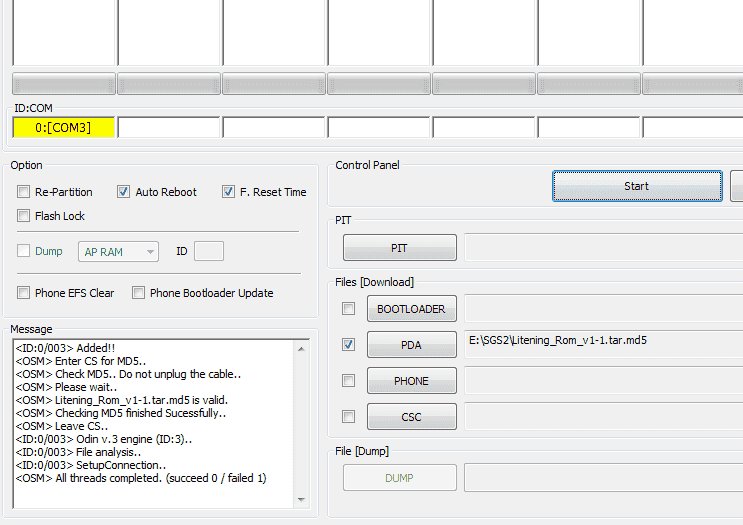Click the BOOTLOADER browse button
This screenshot has width=743, height=525.
pos(411,309)
